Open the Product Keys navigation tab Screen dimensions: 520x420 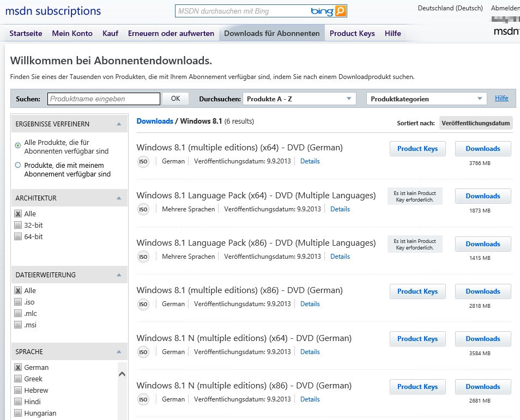click(x=352, y=33)
